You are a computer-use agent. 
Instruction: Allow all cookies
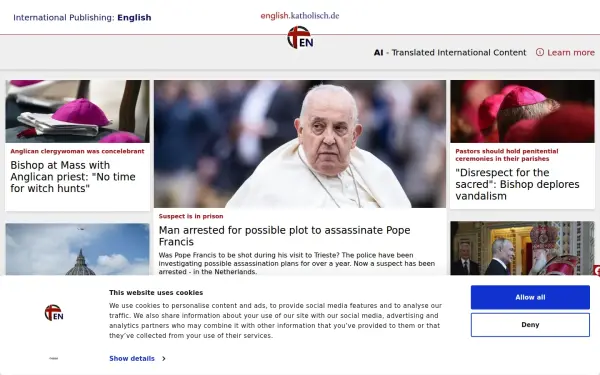click(530, 297)
